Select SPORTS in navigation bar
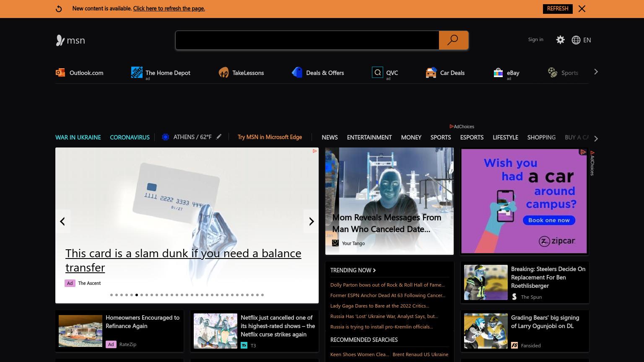The image size is (644, 362). point(441,137)
